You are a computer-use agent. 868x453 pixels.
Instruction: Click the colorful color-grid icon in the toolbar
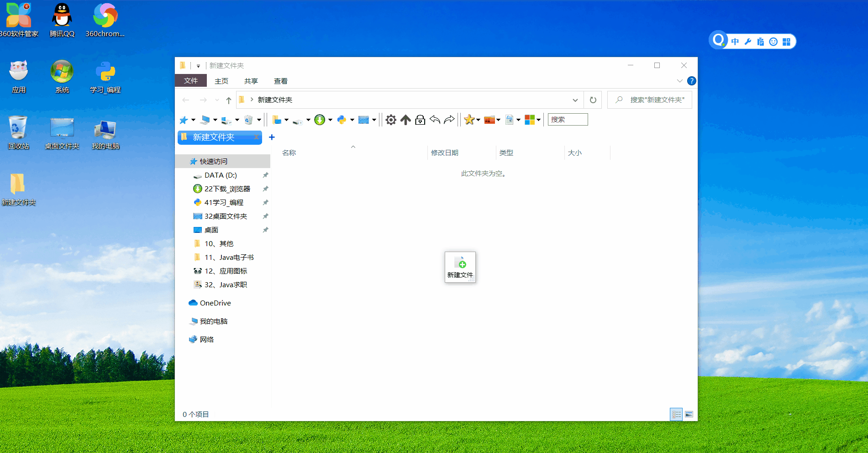pyautogui.click(x=530, y=119)
